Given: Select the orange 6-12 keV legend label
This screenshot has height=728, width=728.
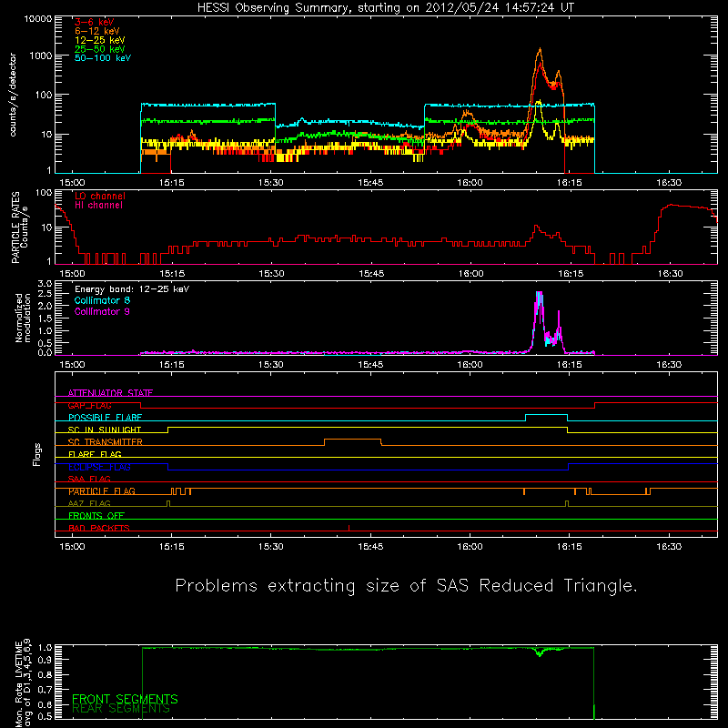Looking at the screenshot, I should click(97, 31).
